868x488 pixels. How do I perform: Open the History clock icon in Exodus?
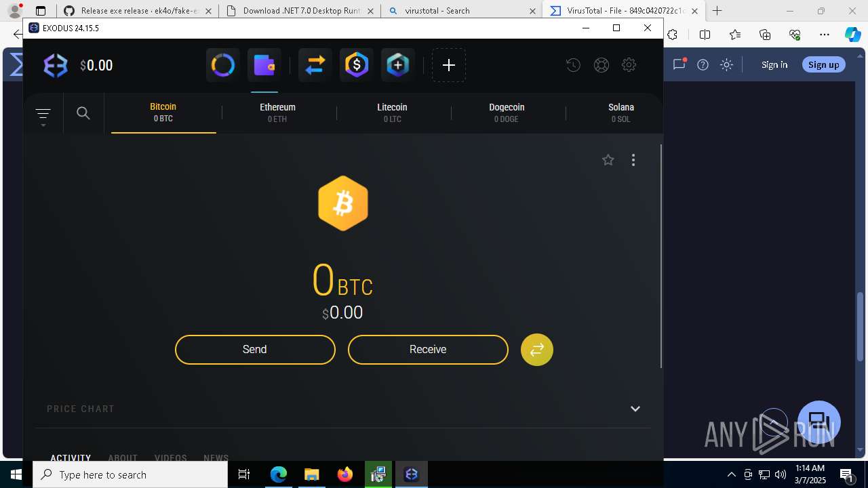tap(573, 65)
